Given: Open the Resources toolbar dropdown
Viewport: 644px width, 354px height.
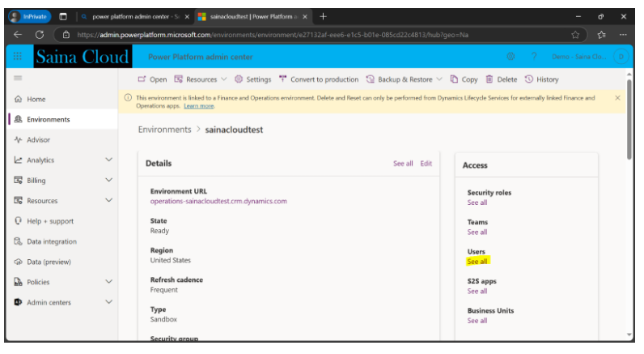Looking at the screenshot, I should point(201,79).
